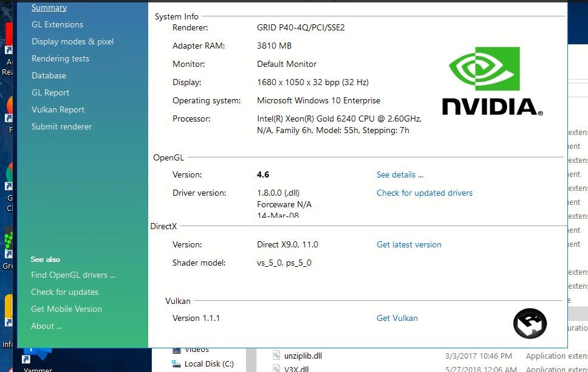
Task: Switch to GL Extensions section
Action: [57, 24]
